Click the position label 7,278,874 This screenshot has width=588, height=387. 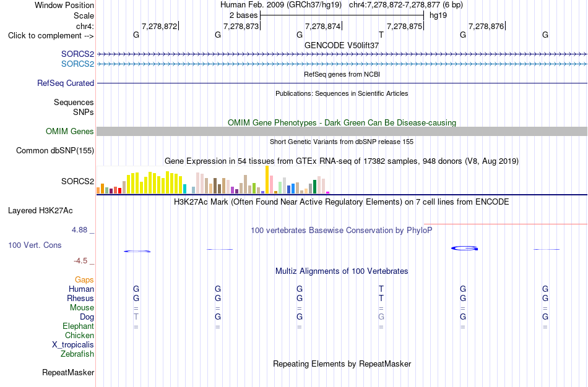[322, 26]
